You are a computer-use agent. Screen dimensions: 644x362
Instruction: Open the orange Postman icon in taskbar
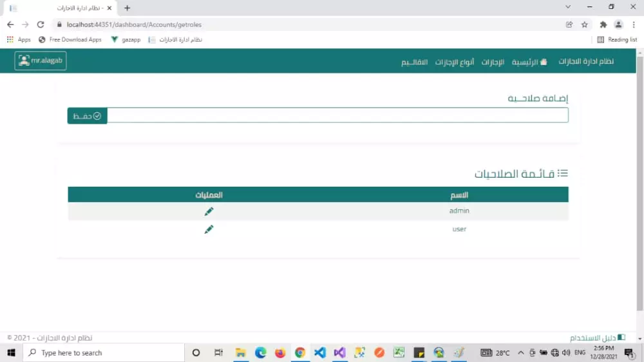click(x=379, y=352)
